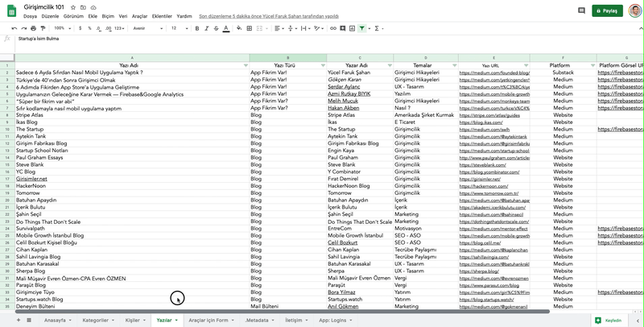Toggle bold formatting
Image resolution: width=644 pixels, height=327 pixels.
(x=197, y=28)
